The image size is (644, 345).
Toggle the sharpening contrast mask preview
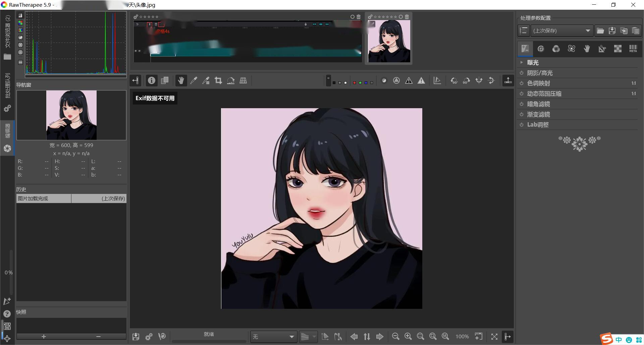coord(384,80)
